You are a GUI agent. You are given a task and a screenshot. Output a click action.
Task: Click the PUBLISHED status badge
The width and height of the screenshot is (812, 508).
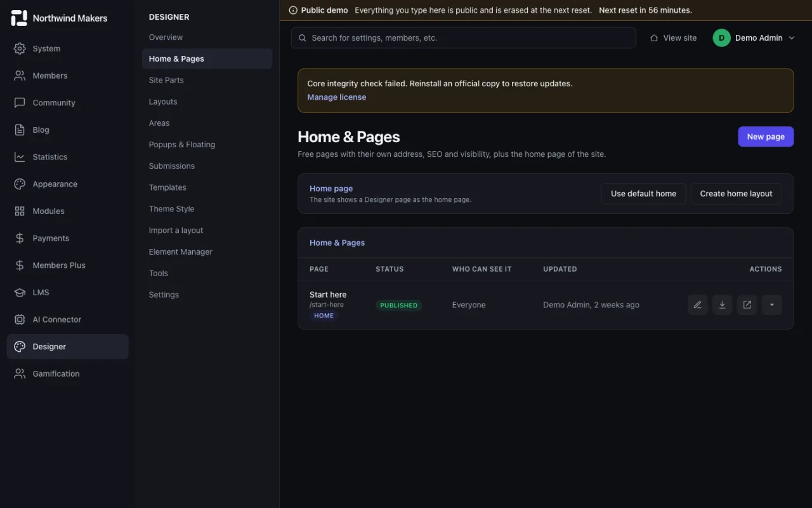(398, 305)
